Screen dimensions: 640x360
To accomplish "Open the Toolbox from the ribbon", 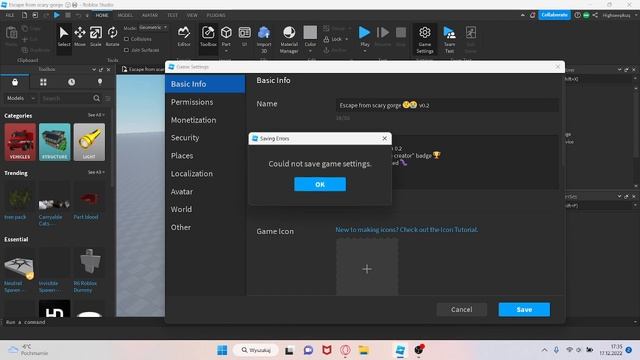I will (x=208, y=36).
